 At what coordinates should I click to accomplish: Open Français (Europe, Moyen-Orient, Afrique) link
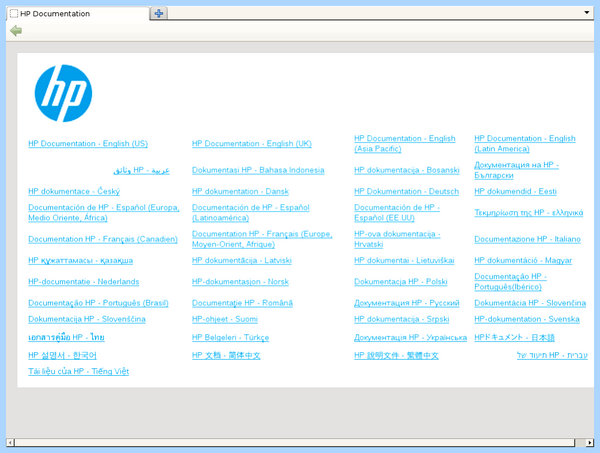coord(262,239)
